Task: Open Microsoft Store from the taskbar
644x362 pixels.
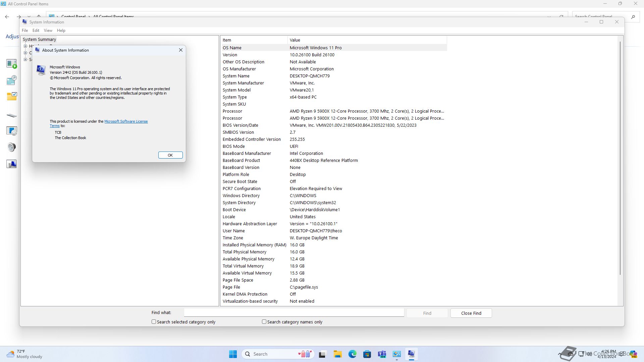Action: coord(367,354)
